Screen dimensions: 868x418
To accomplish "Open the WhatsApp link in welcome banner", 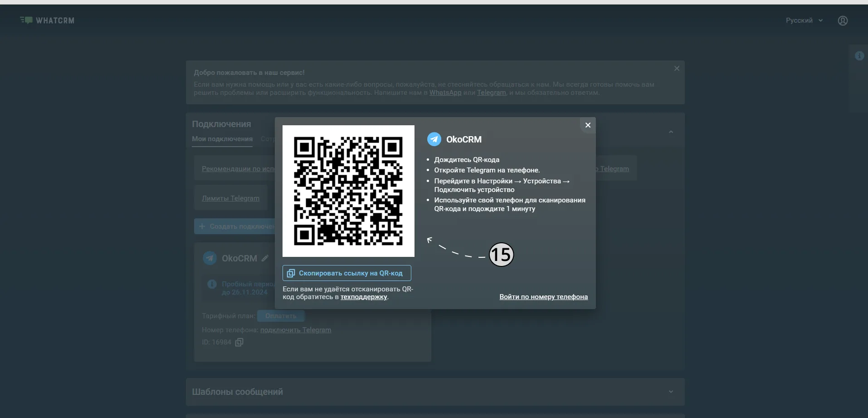I will [x=445, y=93].
